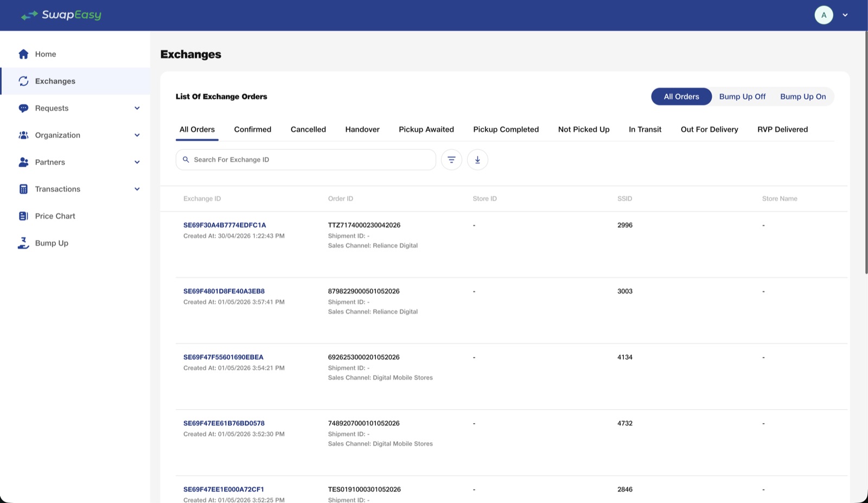
Task: Open exchange SE69F4801D8FE40A3EB8
Action: pyautogui.click(x=224, y=291)
